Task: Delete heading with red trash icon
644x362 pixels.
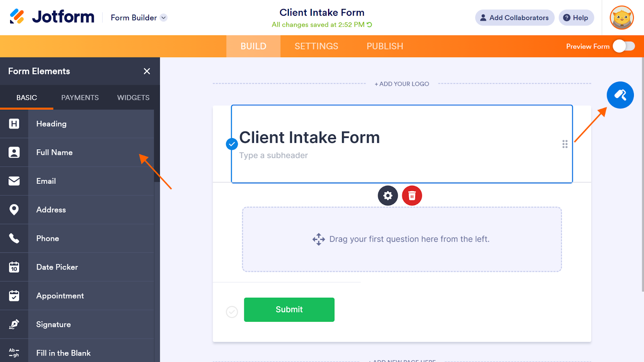Action: pos(412,196)
